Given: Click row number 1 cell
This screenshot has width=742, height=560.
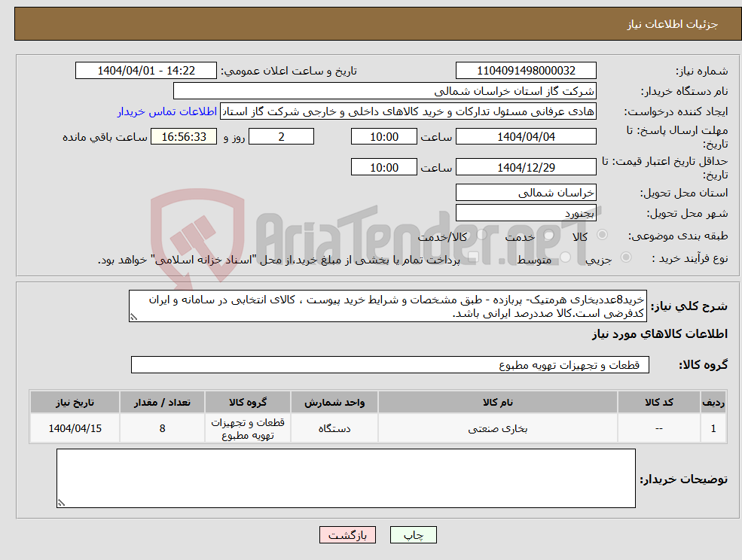Looking at the screenshot, I should coord(713,428).
